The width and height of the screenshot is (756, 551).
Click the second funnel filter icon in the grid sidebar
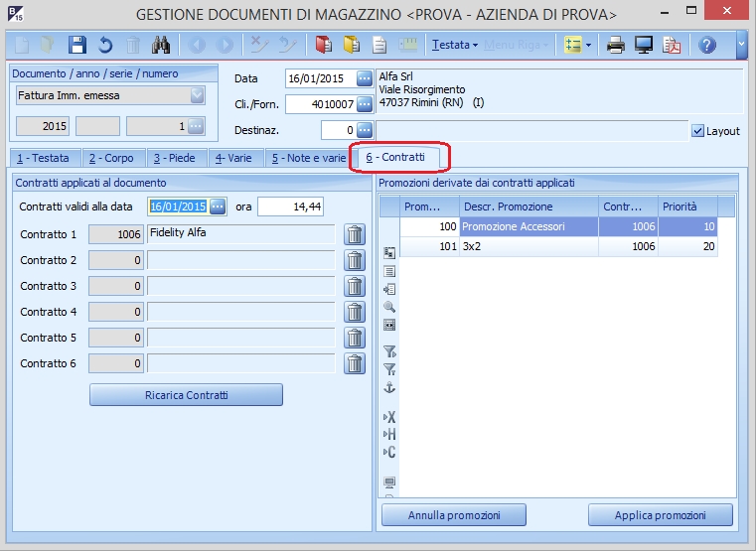tap(389, 369)
